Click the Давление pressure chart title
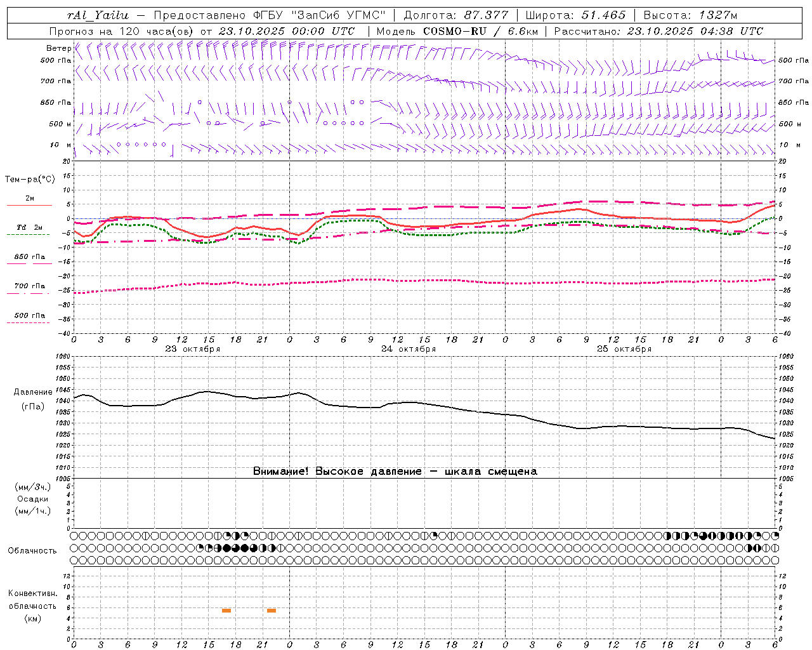 click(33, 392)
